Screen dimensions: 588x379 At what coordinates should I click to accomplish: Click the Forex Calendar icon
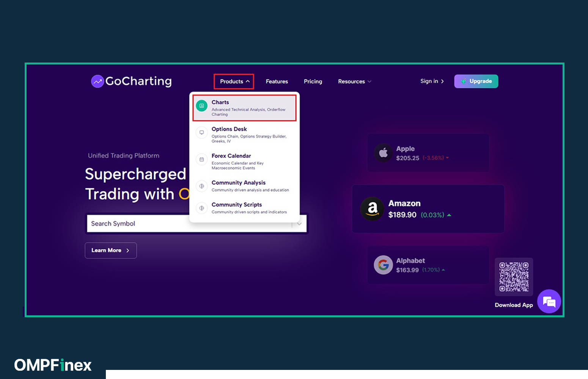point(202,160)
